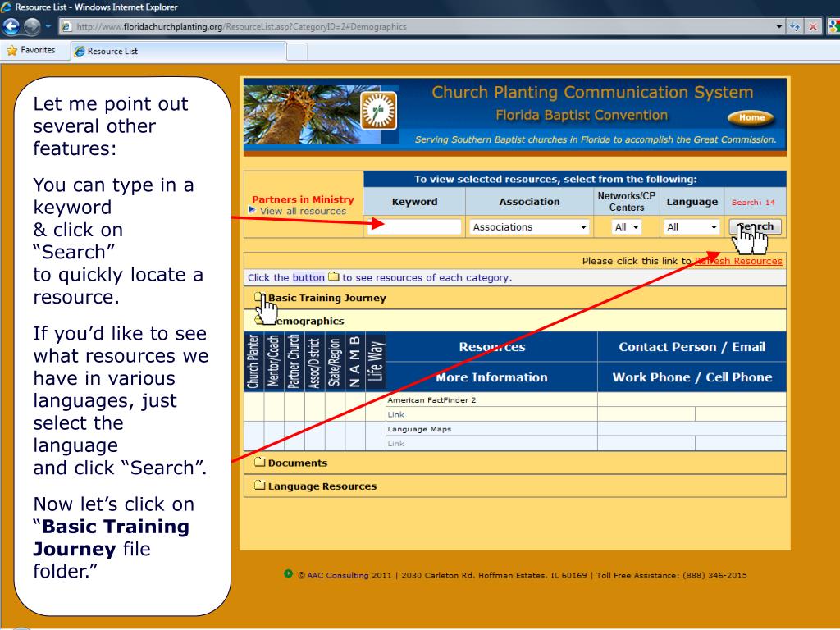This screenshot has width=840, height=630.
Task: Click the Mentor/Coach column header
Action: point(274,361)
